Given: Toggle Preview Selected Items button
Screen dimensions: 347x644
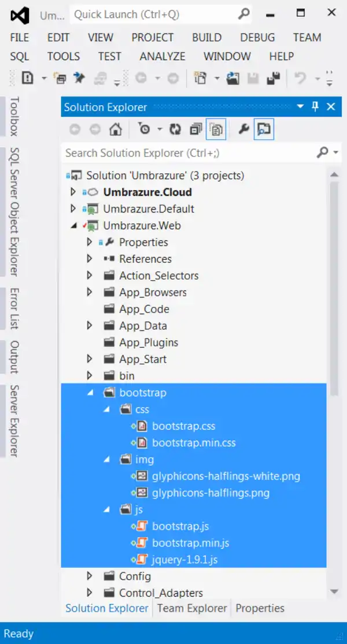Looking at the screenshot, I should coord(264,130).
